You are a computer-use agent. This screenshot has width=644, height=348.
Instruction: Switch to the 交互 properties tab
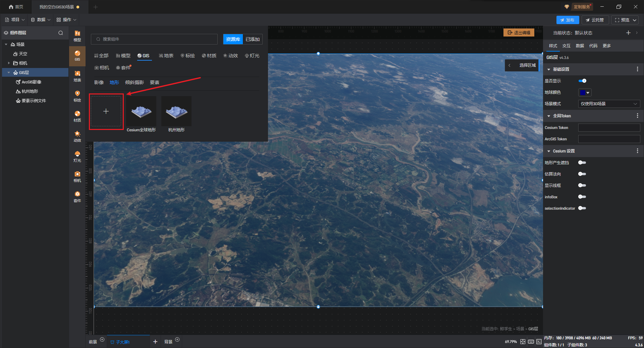point(566,46)
